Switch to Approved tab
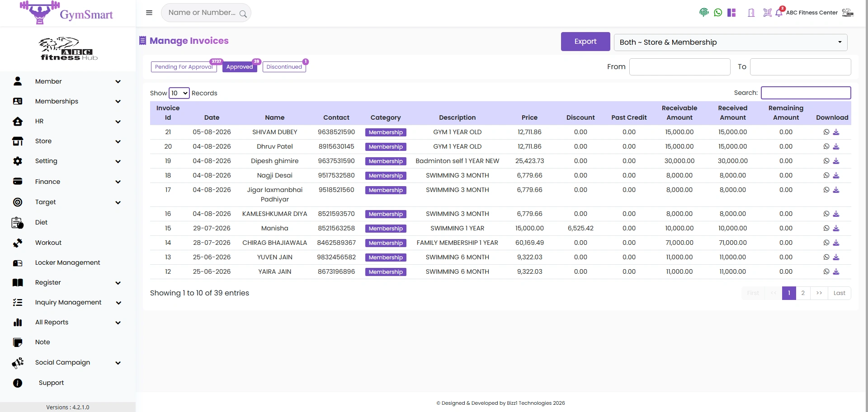868x412 pixels. pos(240,67)
